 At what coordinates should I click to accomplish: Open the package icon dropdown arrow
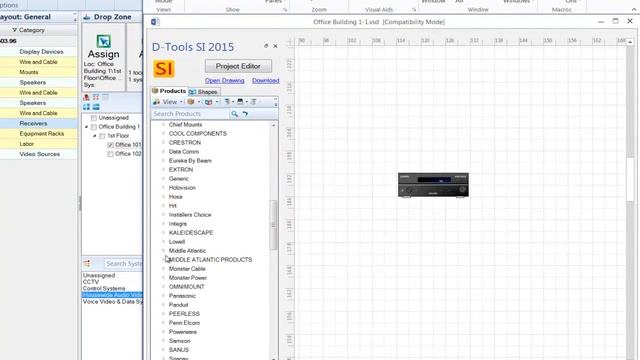[199, 102]
